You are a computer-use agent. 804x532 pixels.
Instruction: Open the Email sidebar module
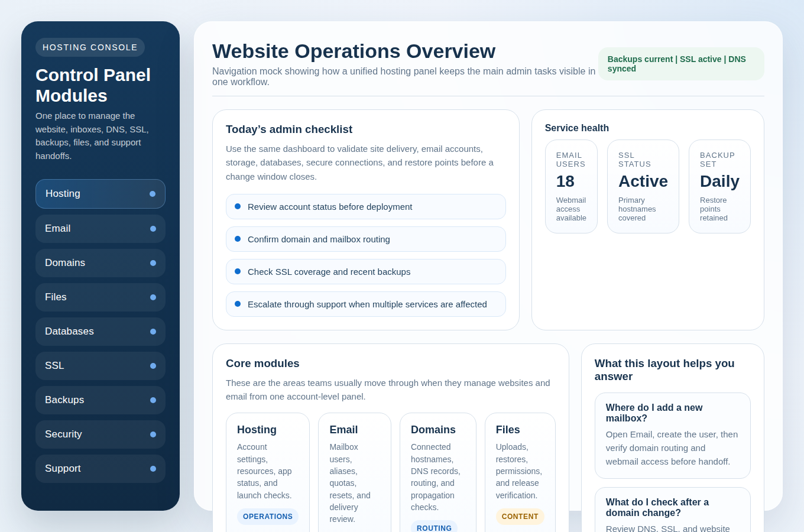(x=100, y=229)
